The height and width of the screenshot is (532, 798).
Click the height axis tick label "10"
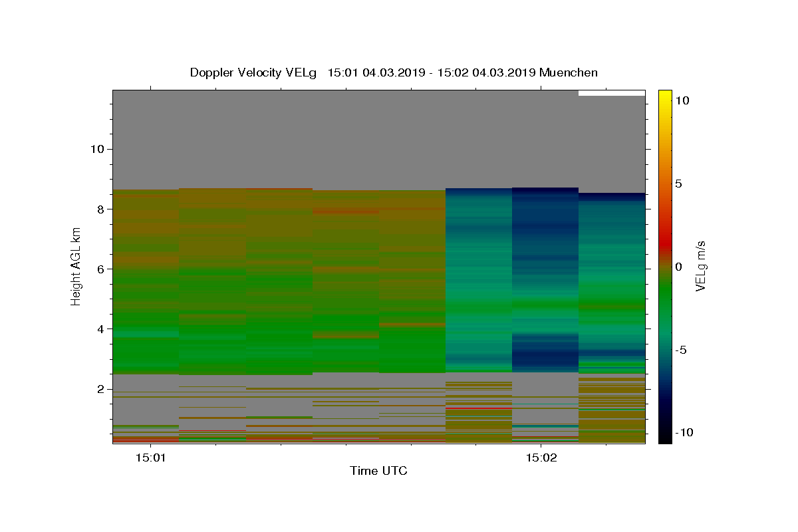(96, 149)
